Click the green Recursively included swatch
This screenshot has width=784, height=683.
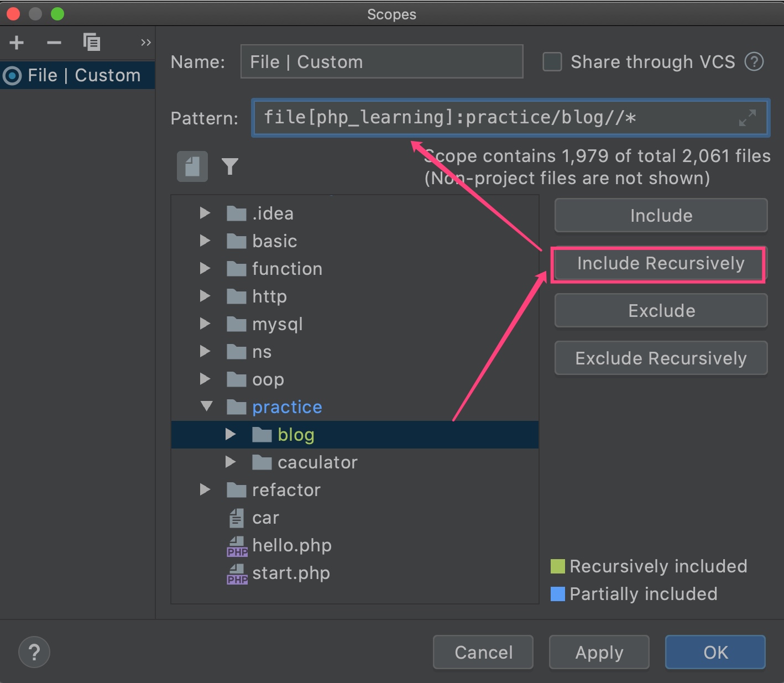click(558, 566)
